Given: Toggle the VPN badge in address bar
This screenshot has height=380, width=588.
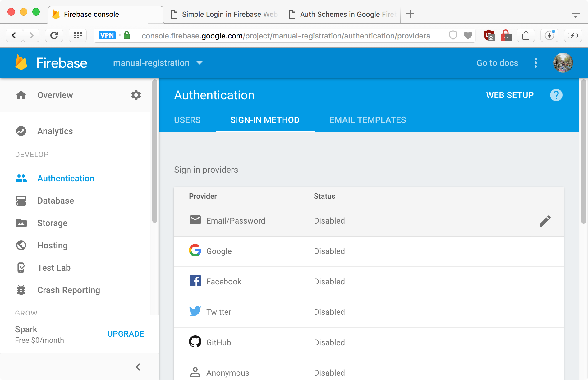Looking at the screenshot, I should pos(107,35).
